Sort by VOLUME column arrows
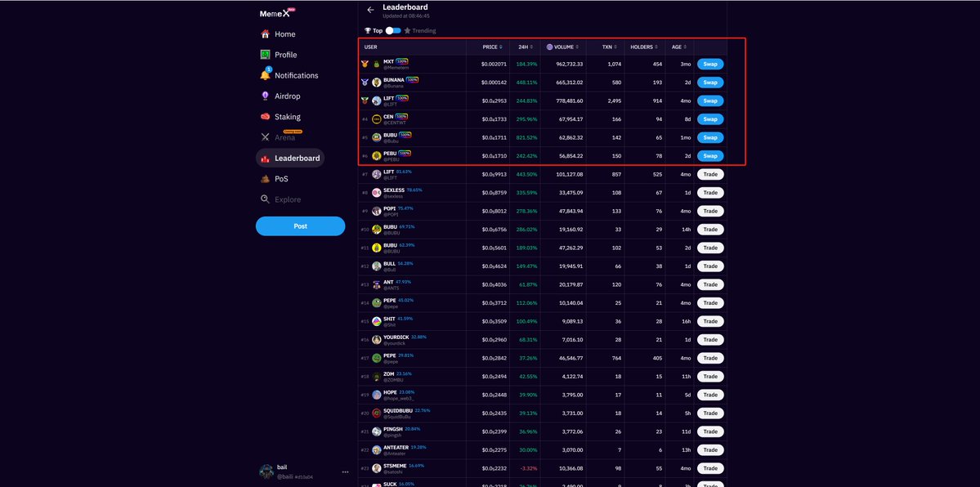 578,47
